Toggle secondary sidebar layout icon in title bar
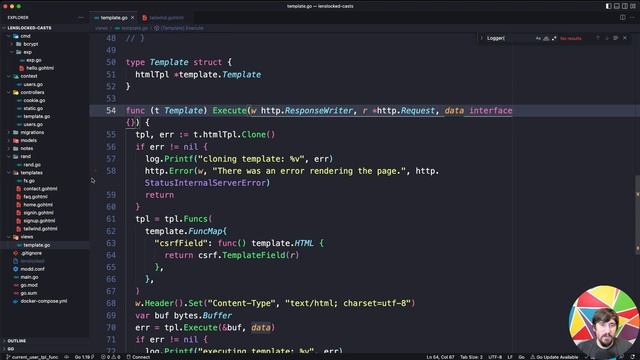The width and height of the screenshot is (640, 360). [625, 6]
